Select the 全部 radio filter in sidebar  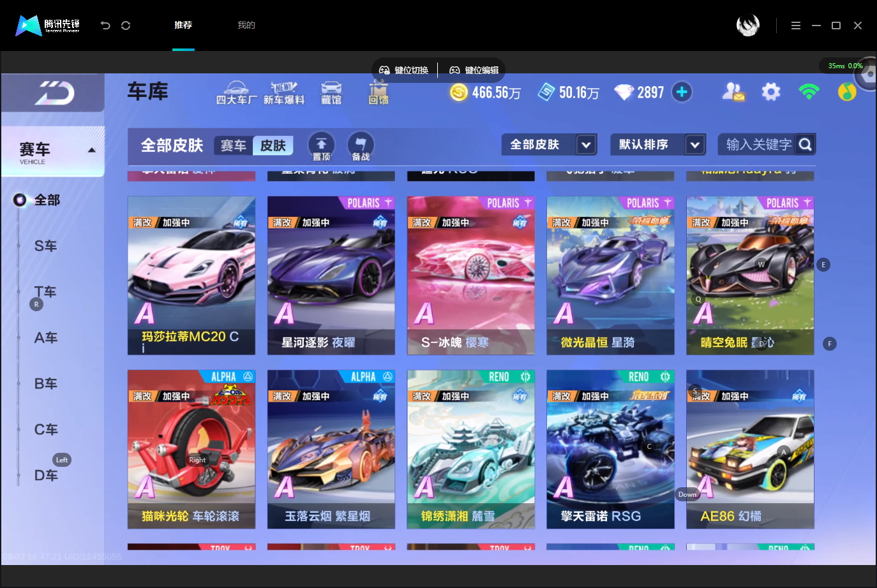pyautogui.click(x=20, y=200)
